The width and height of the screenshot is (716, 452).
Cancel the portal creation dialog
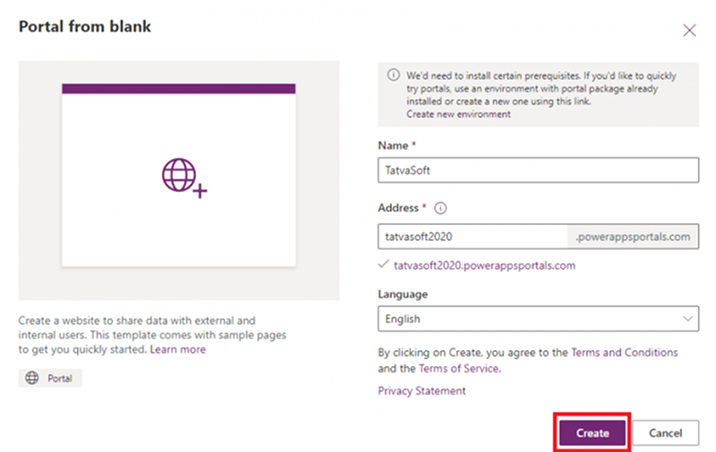coord(665,433)
